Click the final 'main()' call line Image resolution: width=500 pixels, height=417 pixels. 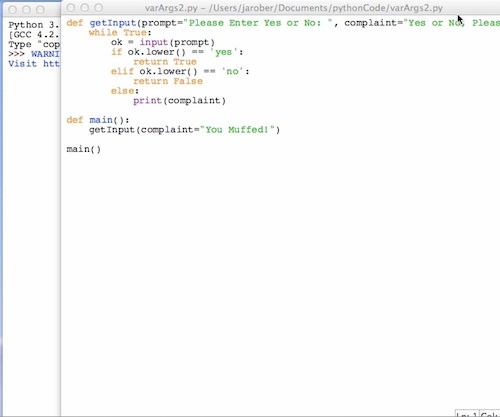tap(84, 149)
